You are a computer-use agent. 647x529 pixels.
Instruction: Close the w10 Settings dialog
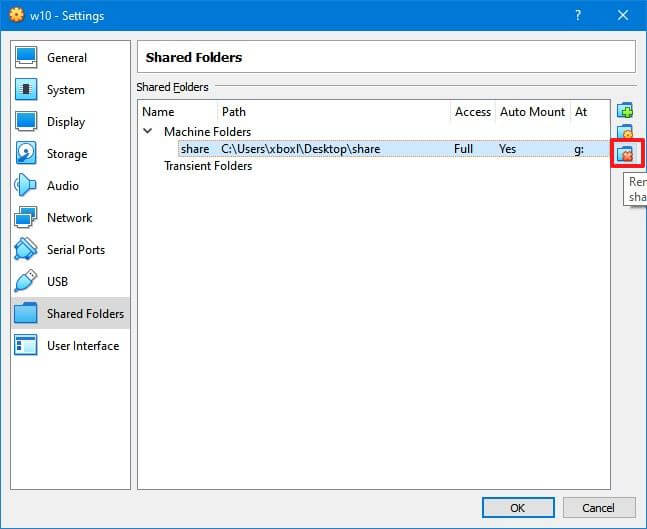tap(623, 15)
